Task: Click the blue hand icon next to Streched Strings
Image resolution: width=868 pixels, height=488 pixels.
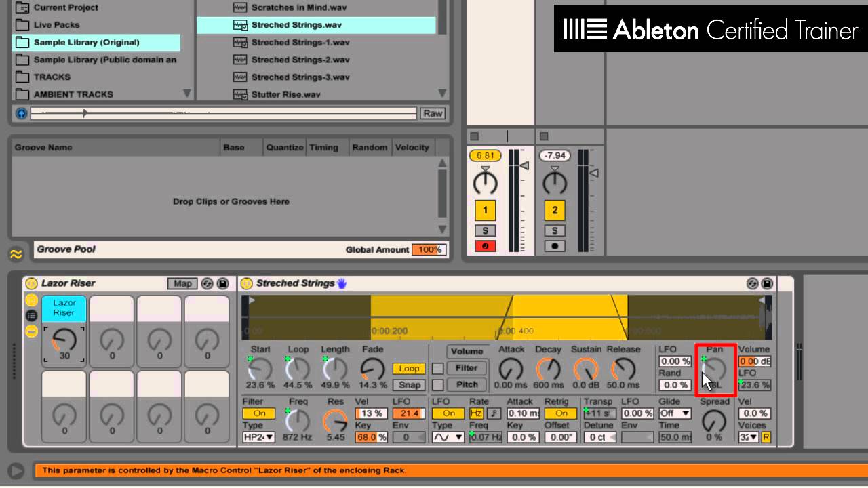Action: pos(342,283)
